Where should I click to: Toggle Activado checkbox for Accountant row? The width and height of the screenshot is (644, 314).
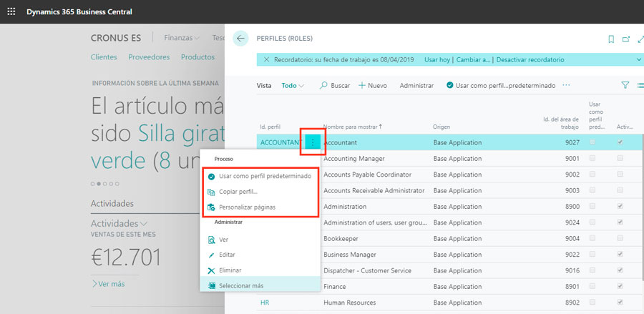tap(620, 142)
